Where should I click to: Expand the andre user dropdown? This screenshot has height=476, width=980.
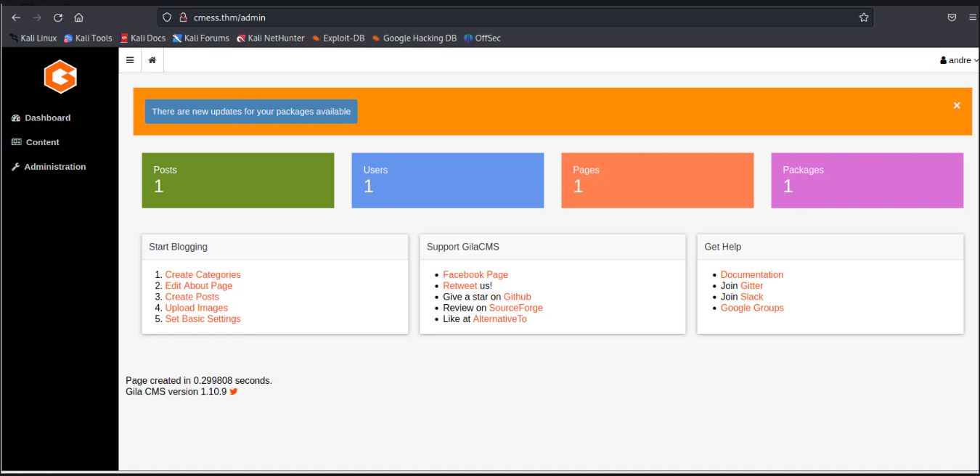coord(959,60)
